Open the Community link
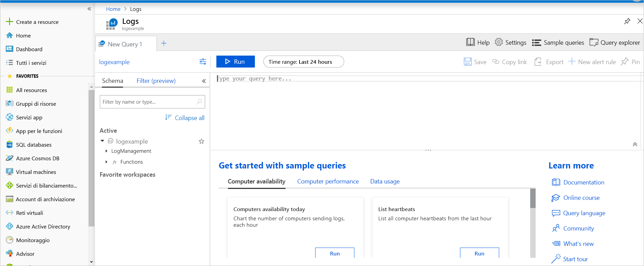644x266 pixels. (x=573, y=228)
